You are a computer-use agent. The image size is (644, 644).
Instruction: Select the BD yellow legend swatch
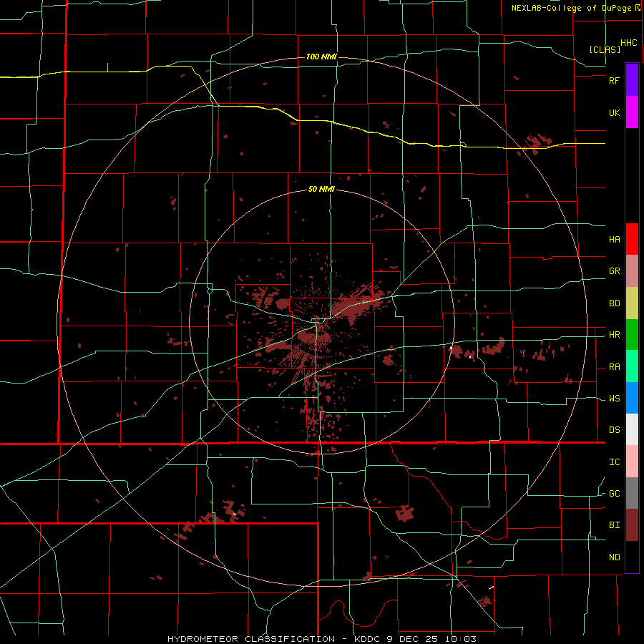coord(632,303)
